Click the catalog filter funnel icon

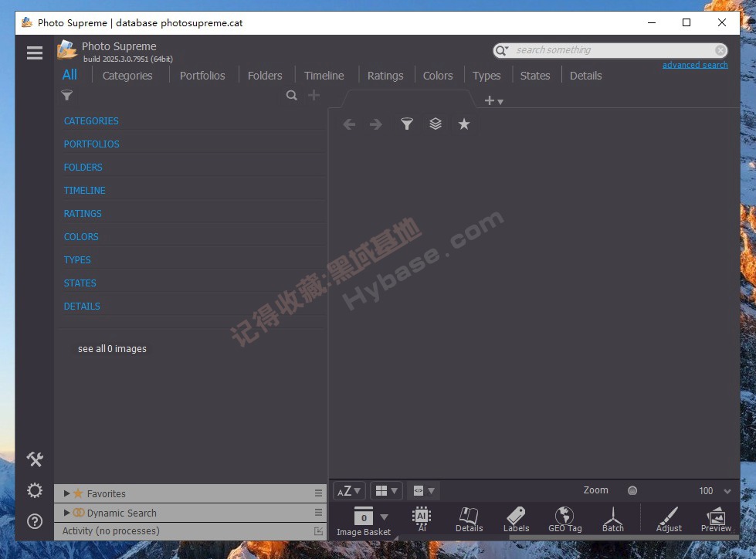pos(67,96)
